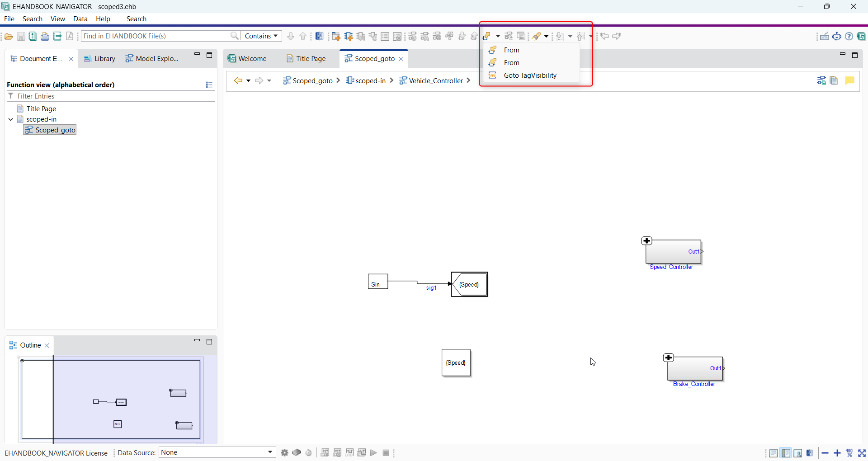Zoom out with the minus icon
Image resolution: width=868 pixels, height=461 pixels.
pyautogui.click(x=825, y=453)
